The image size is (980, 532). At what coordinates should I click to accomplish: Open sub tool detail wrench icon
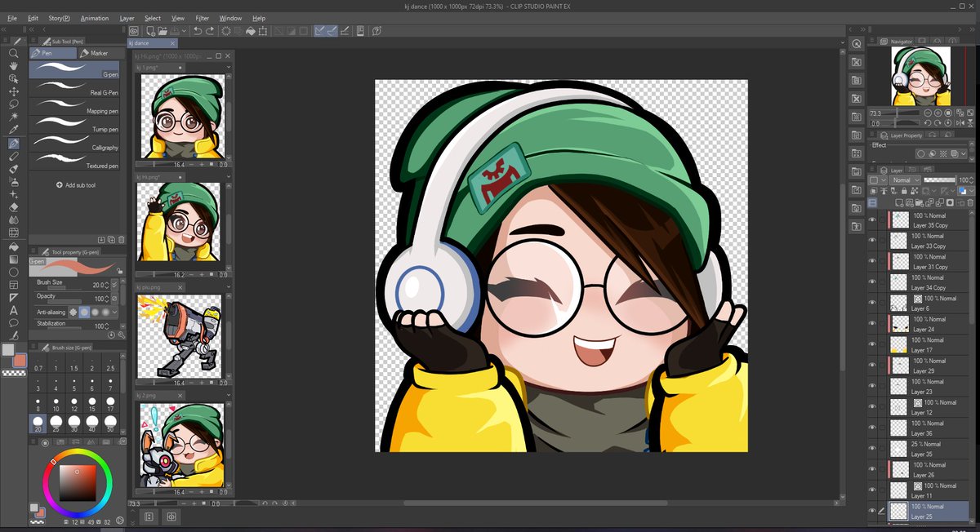(x=122, y=335)
